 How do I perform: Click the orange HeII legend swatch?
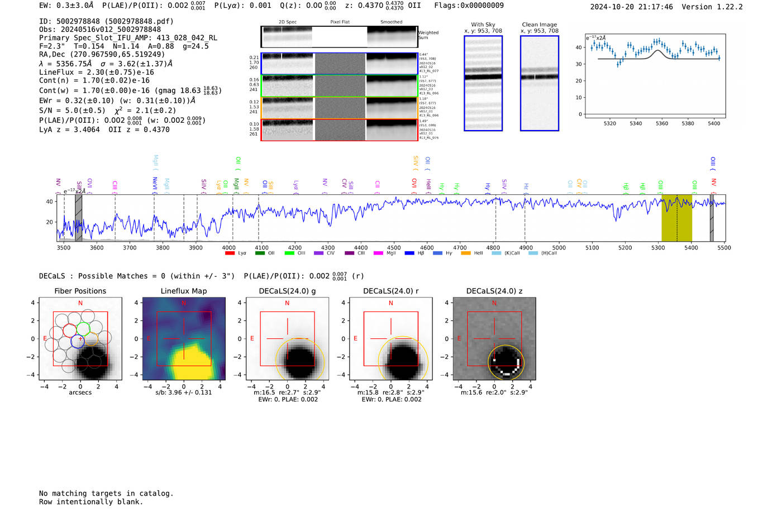tap(466, 253)
